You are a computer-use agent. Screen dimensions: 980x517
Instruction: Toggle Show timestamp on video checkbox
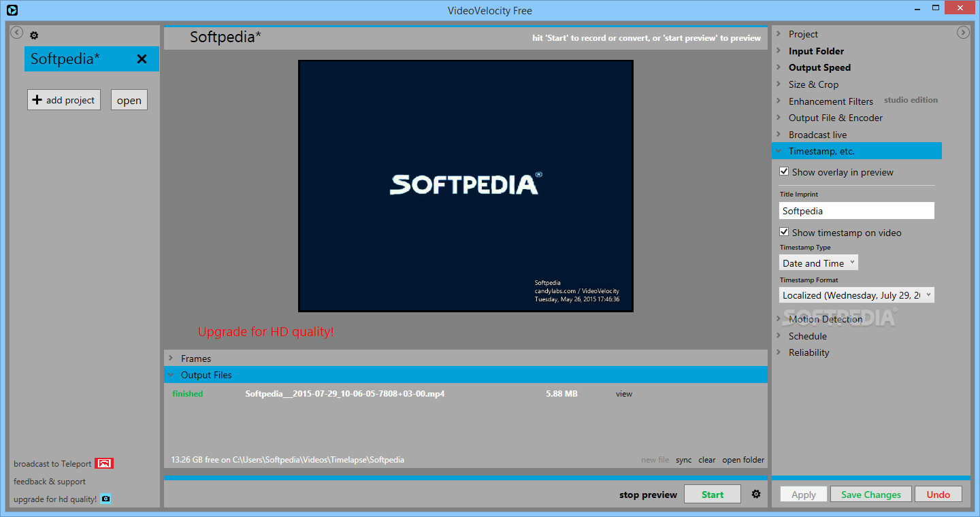tap(784, 232)
